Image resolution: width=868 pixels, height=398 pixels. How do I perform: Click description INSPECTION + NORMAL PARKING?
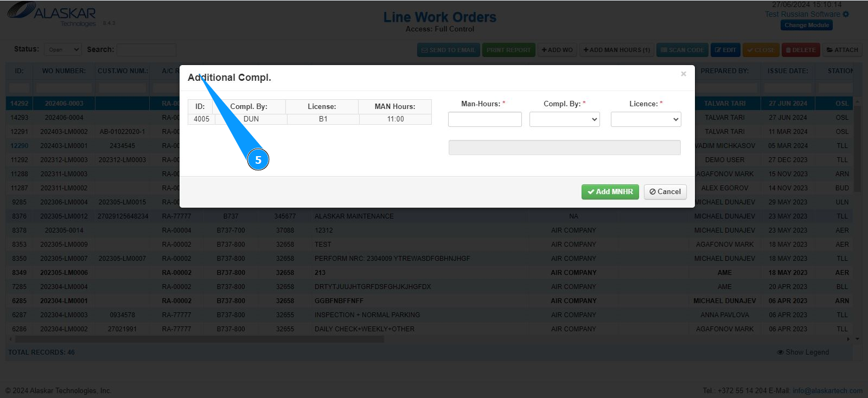tap(367, 315)
